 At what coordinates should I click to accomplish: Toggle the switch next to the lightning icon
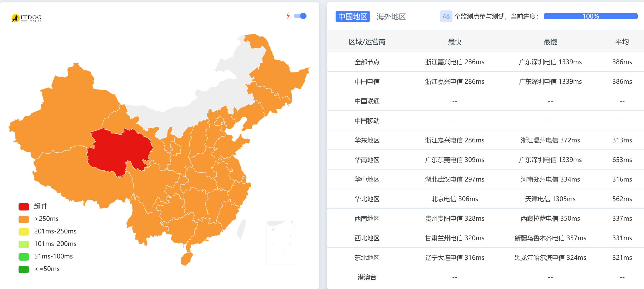(x=300, y=16)
